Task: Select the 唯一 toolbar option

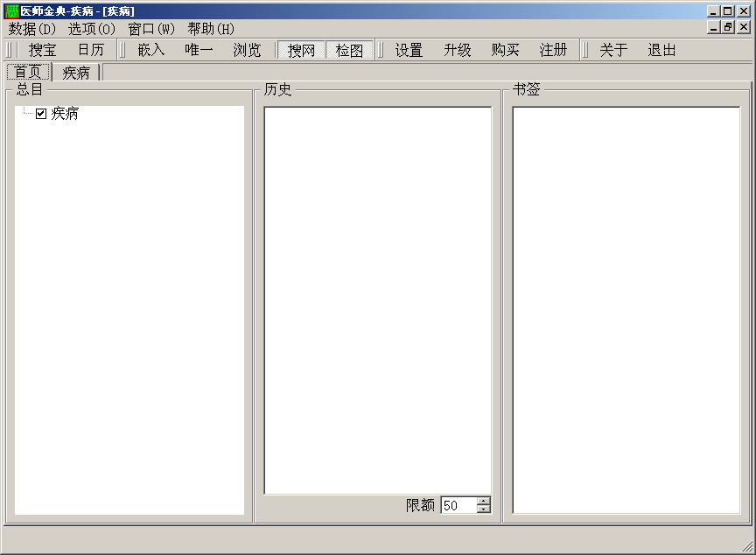Action: pyautogui.click(x=199, y=50)
